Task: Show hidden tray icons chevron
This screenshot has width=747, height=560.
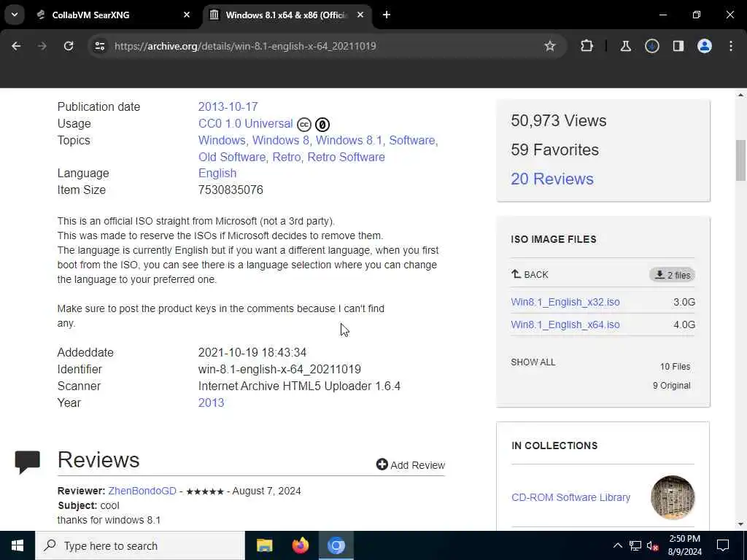Action: click(617, 545)
